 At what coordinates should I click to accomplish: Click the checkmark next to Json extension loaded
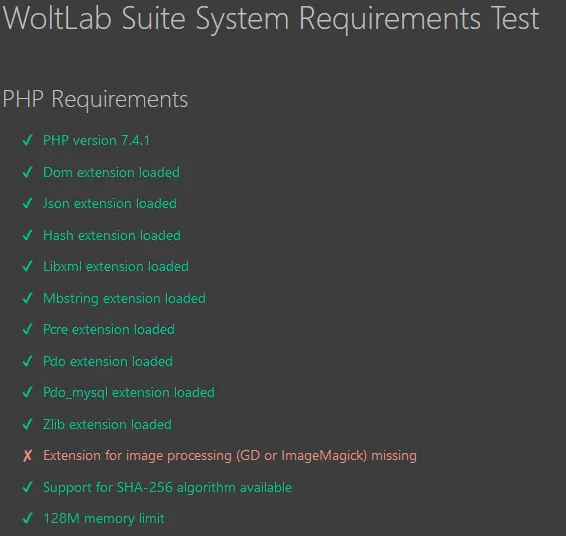click(27, 203)
